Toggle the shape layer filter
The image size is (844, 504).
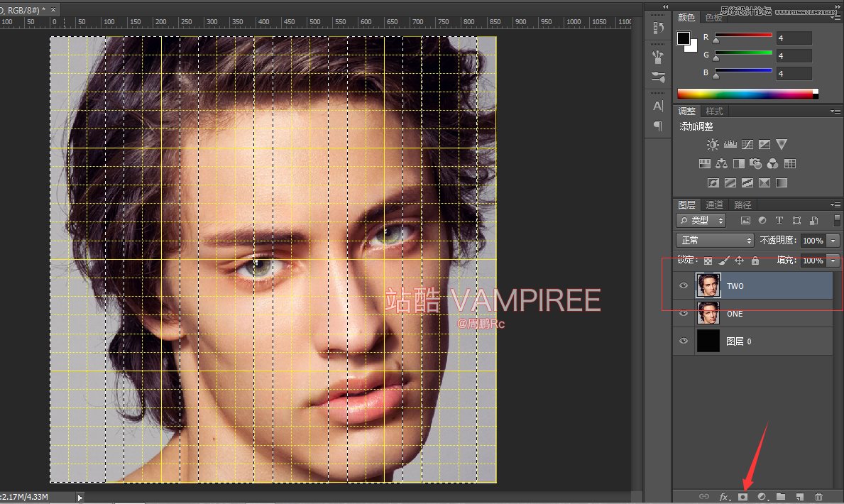coord(796,220)
